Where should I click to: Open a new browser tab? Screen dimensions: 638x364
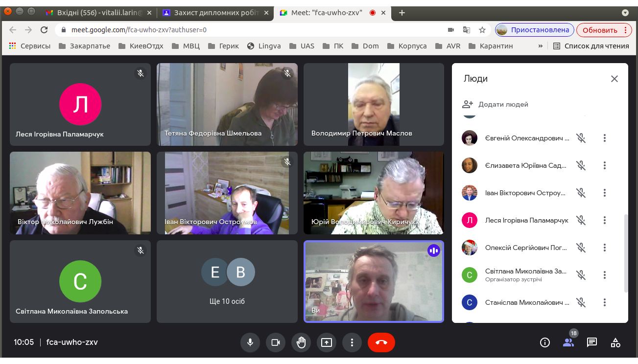402,13
